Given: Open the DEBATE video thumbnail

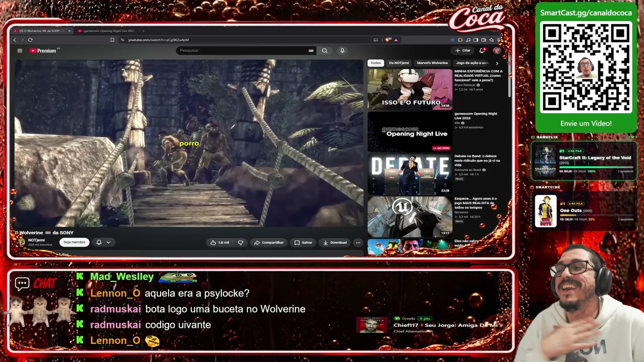Looking at the screenshot, I should coord(410,174).
